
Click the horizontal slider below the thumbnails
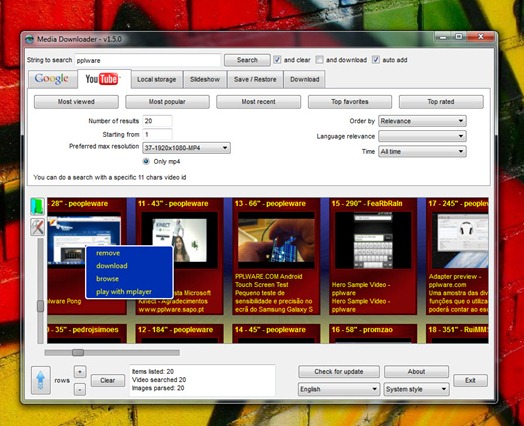[x=112, y=353]
